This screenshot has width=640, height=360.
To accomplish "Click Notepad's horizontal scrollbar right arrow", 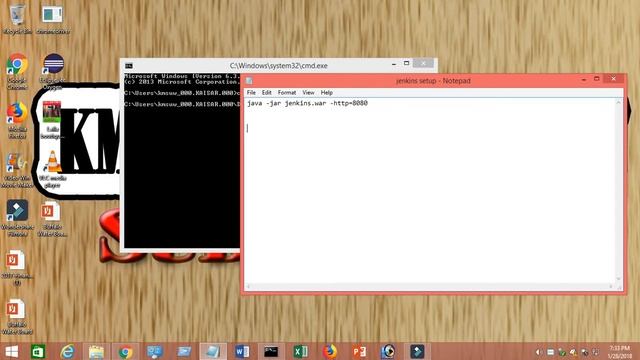I will (x=611, y=287).
